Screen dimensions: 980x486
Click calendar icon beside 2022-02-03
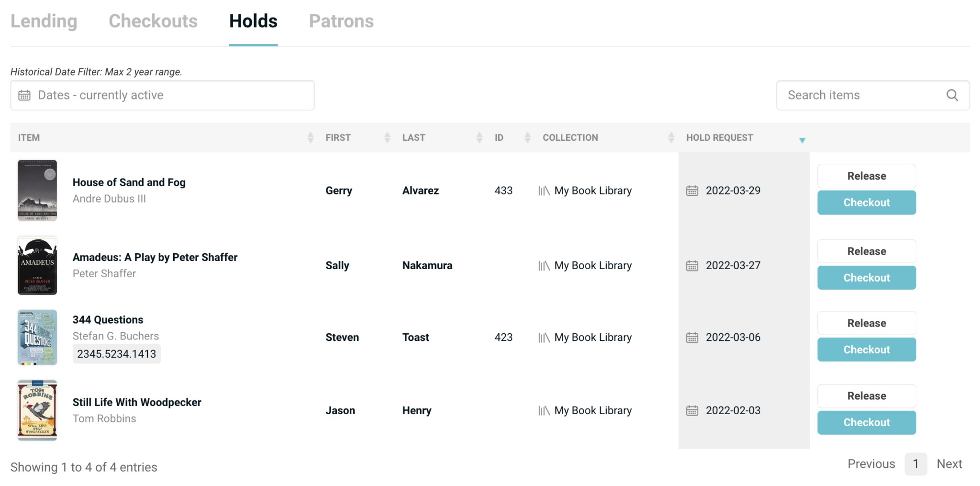click(x=692, y=411)
